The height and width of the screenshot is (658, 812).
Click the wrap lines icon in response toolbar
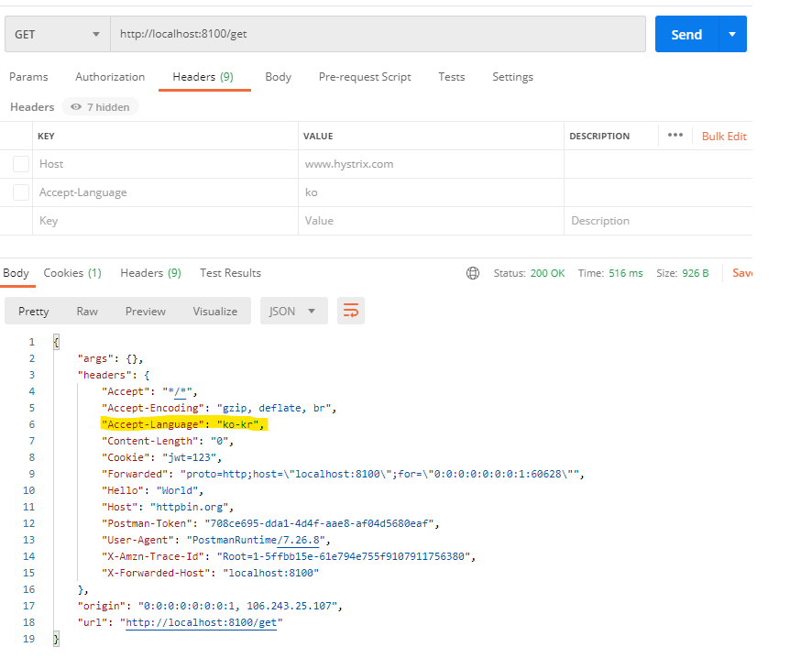351,311
